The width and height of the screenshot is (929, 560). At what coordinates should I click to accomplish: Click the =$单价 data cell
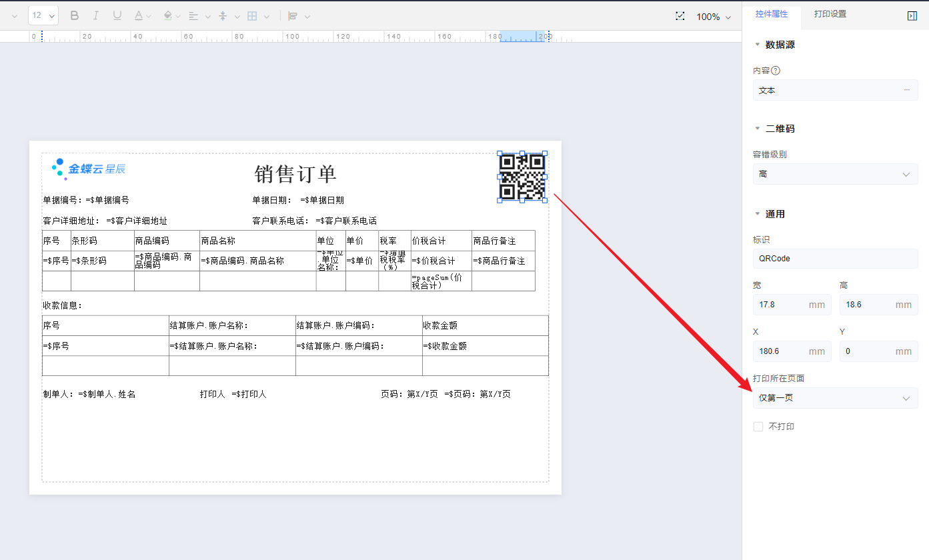(x=362, y=261)
